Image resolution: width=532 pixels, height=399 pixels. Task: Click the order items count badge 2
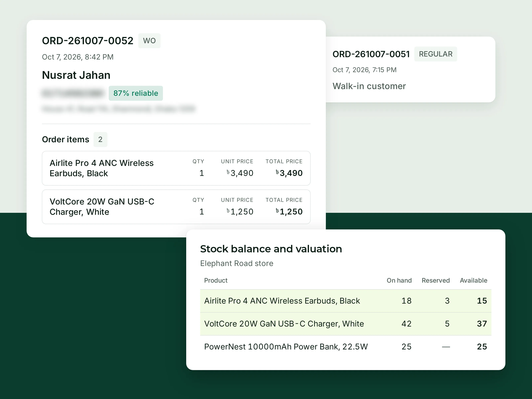100,139
